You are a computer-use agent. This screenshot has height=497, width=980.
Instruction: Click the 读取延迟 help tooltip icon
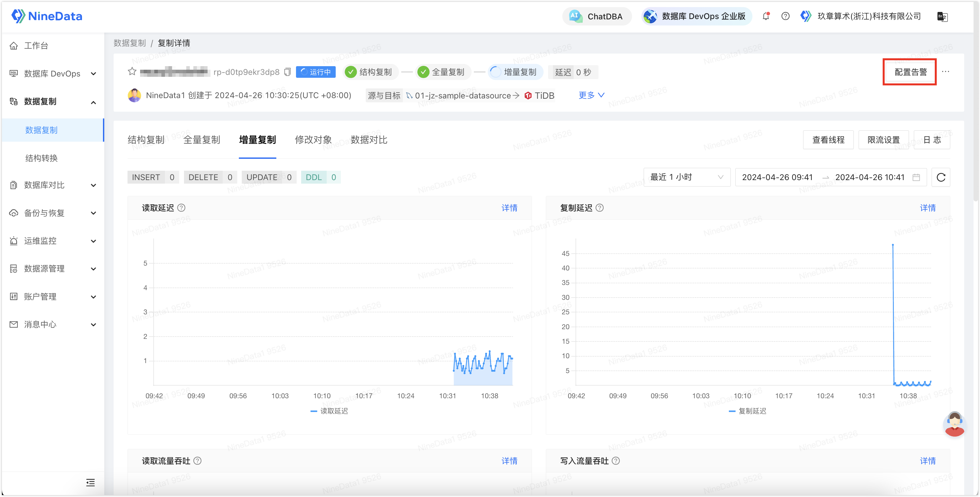click(x=181, y=208)
